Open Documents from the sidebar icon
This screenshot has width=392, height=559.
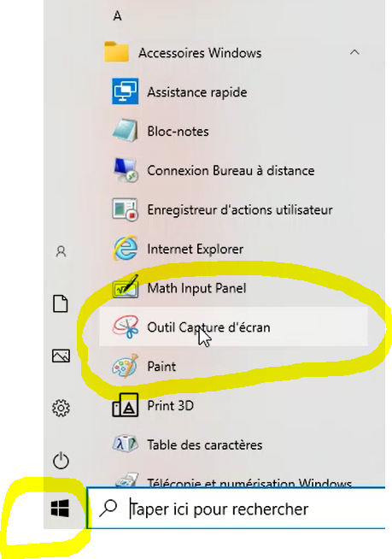61,303
